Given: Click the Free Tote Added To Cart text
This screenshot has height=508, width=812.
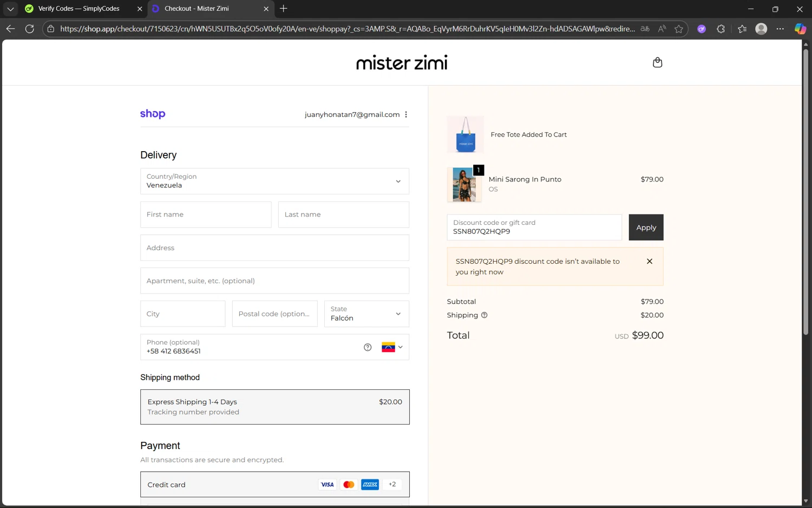Looking at the screenshot, I should [529, 134].
